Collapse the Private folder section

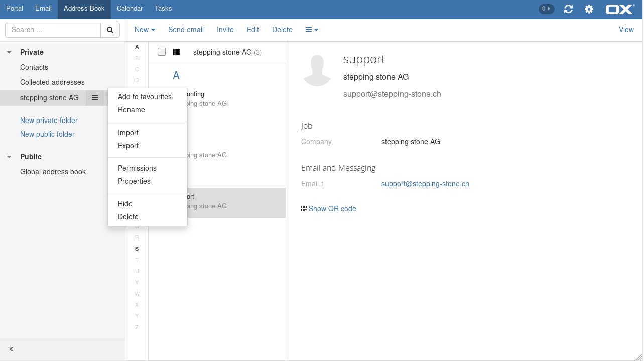point(9,52)
